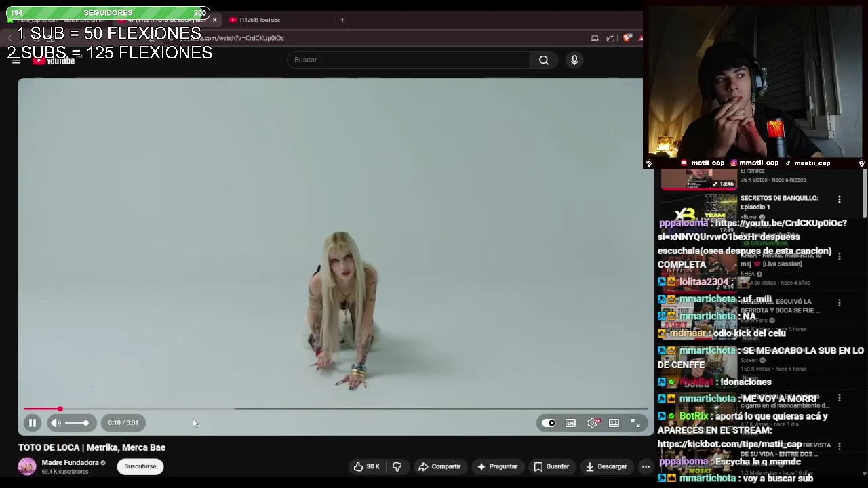Focus the Buscar search field

(x=409, y=60)
